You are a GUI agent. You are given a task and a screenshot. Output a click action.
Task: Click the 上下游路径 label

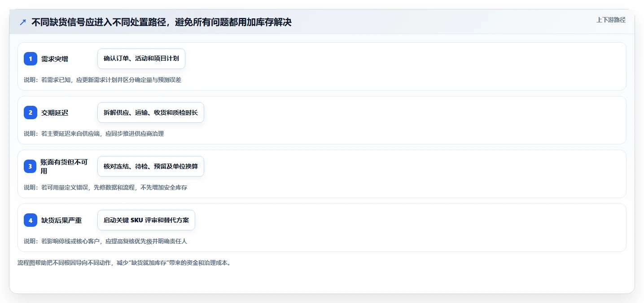point(611,20)
